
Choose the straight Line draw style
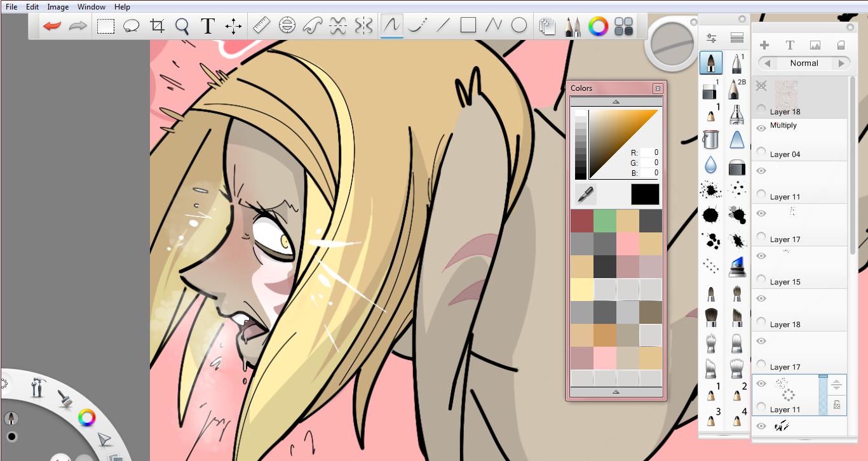point(443,26)
